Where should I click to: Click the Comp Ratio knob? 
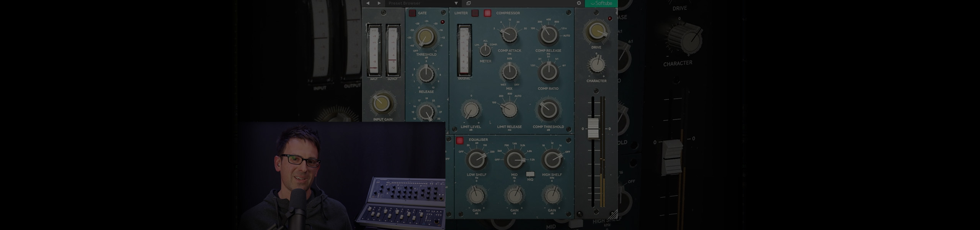click(548, 72)
